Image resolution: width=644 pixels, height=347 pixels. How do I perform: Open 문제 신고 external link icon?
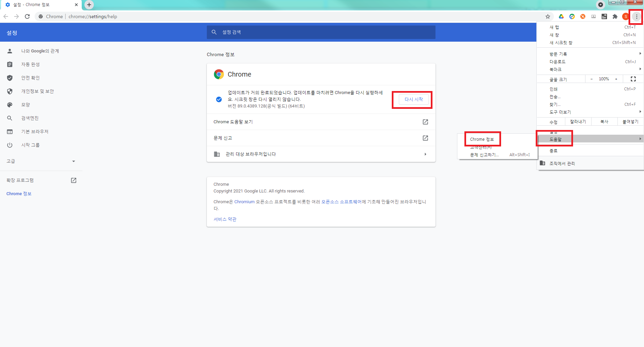[x=425, y=138]
